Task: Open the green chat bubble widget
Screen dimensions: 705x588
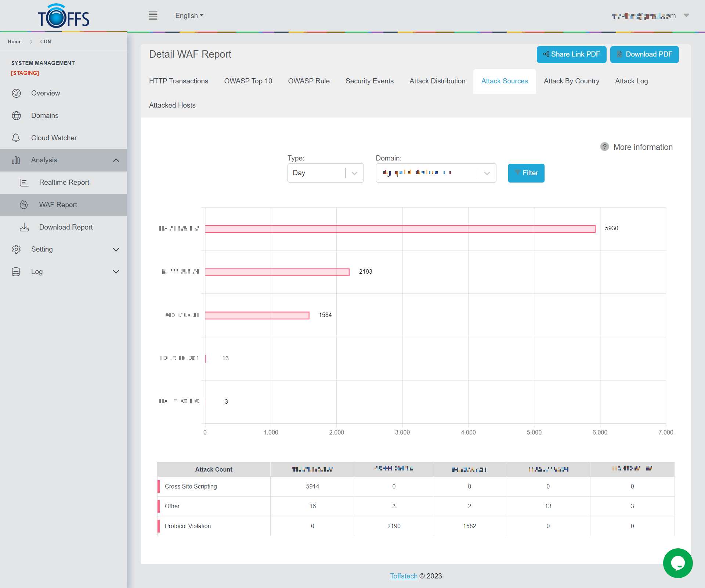Action: [x=677, y=563]
